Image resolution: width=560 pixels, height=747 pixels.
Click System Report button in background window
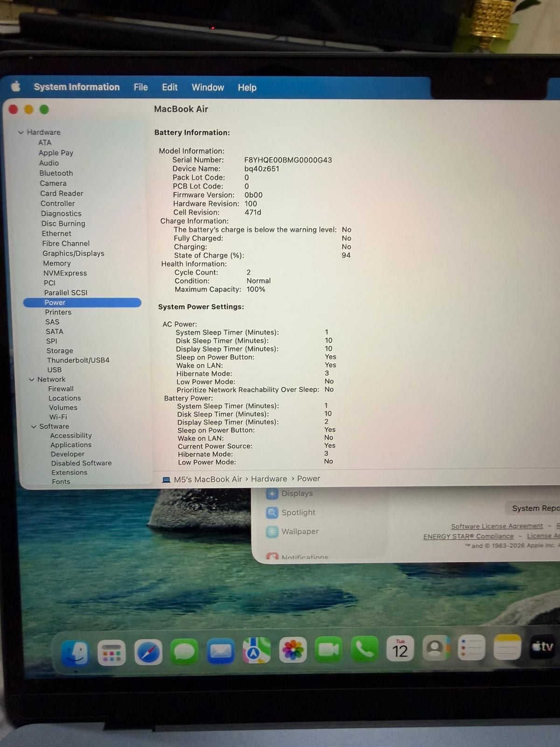533,508
